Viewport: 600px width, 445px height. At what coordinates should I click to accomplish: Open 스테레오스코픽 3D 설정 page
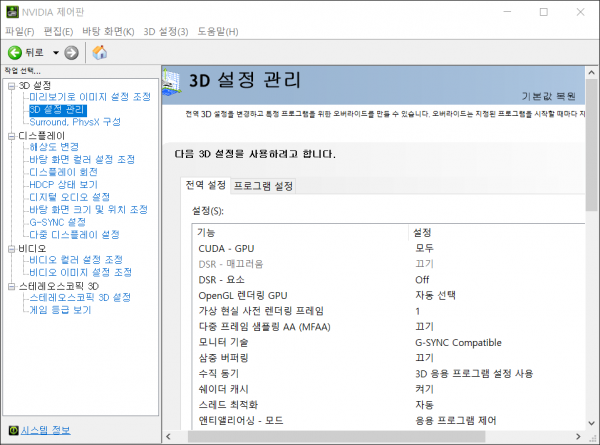[x=80, y=298]
